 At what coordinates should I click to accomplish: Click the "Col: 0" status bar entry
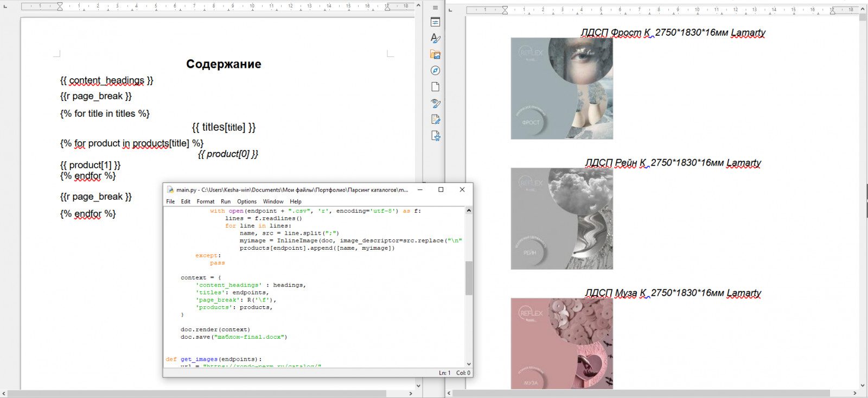463,373
